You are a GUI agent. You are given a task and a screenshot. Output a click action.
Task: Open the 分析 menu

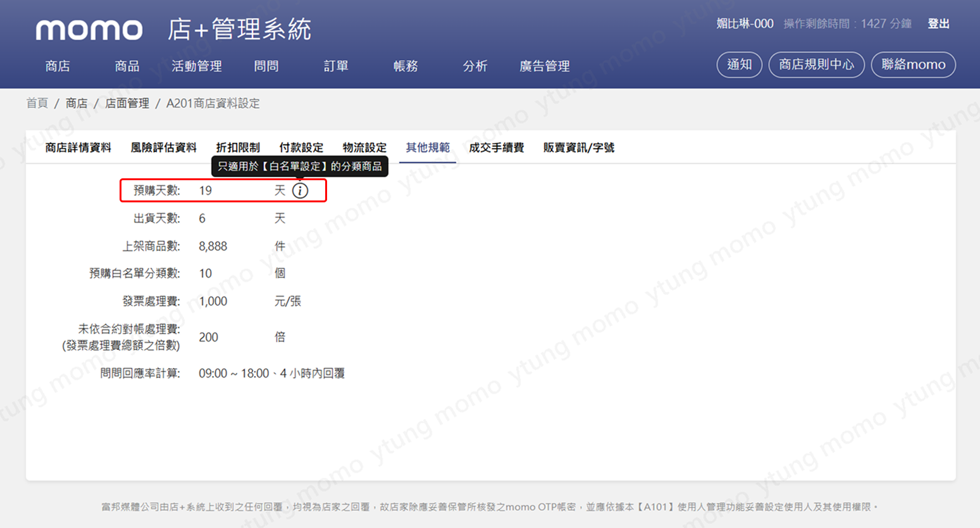pos(475,66)
